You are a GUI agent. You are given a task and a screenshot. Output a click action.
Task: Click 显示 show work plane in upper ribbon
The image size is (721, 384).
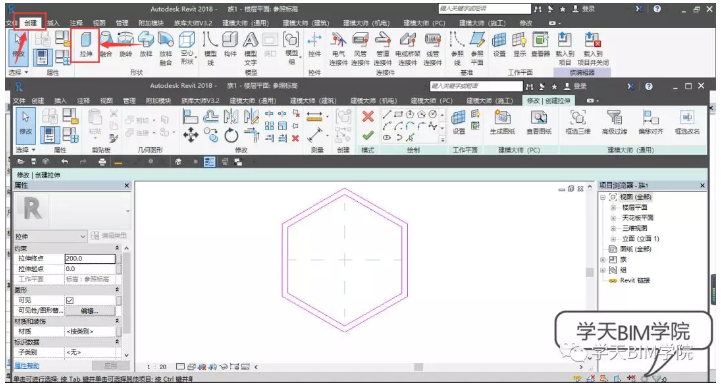(x=520, y=45)
